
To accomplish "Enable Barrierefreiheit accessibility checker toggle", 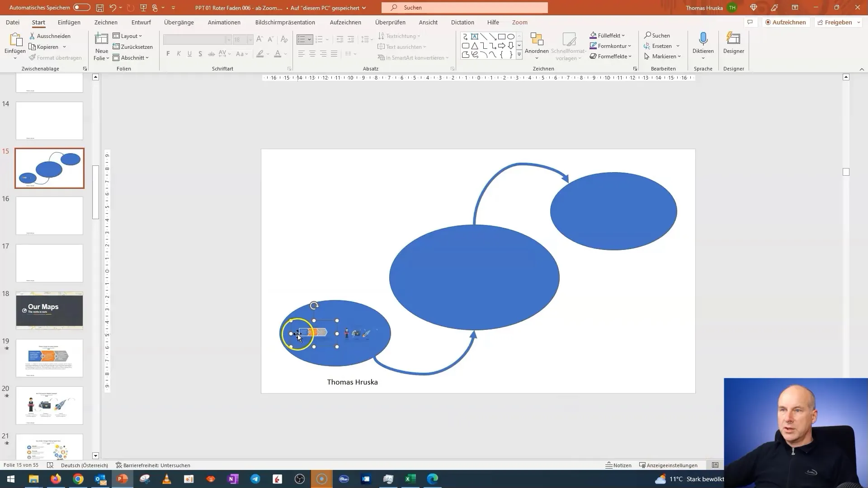I will (154, 465).
